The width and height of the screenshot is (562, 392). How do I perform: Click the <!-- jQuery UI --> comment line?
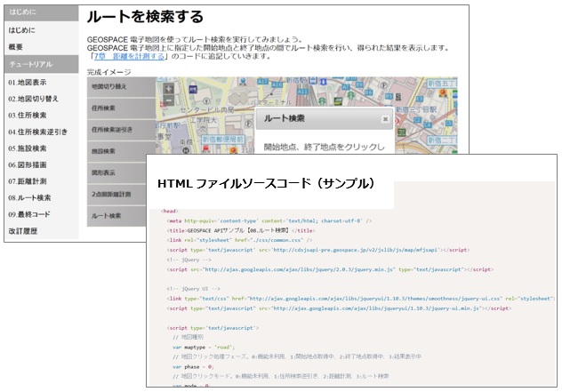click(193, 289)
